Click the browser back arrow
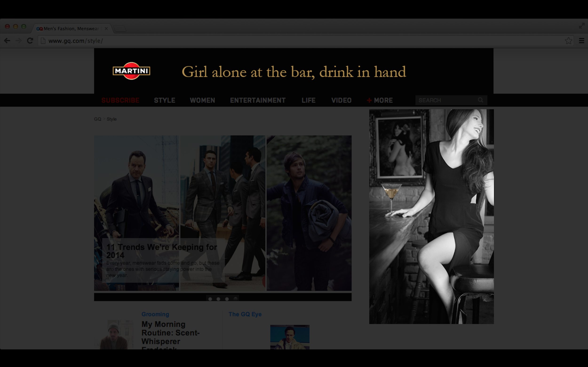Viewport: 588px width, 367px height. (7, 41)
